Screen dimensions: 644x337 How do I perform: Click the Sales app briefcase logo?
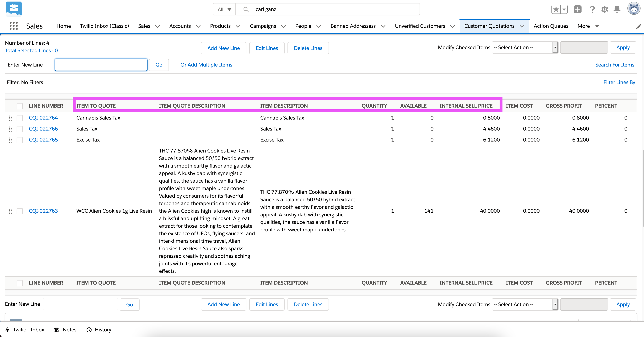[x=14, y=9]
